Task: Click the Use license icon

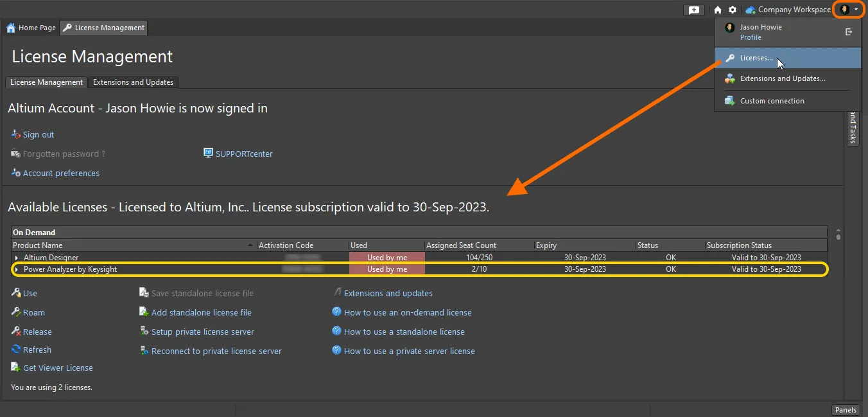Action: point(16,293)
